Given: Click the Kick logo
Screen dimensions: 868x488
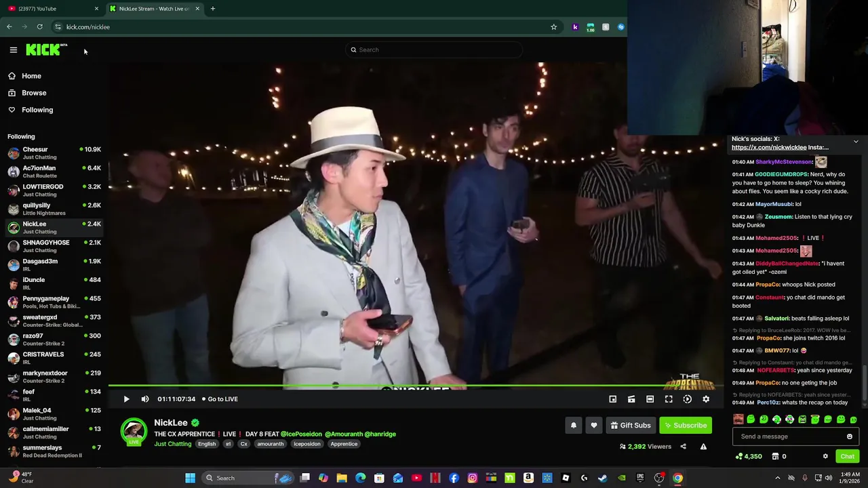Looking at the screenshot, I should point(46,49).
